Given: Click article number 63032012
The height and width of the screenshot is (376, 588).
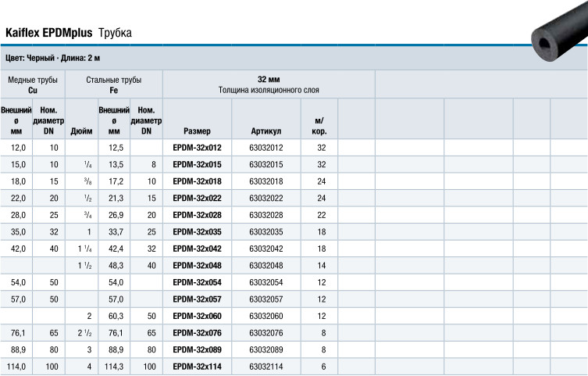Looking at the screenshot, I should [265, 148].
